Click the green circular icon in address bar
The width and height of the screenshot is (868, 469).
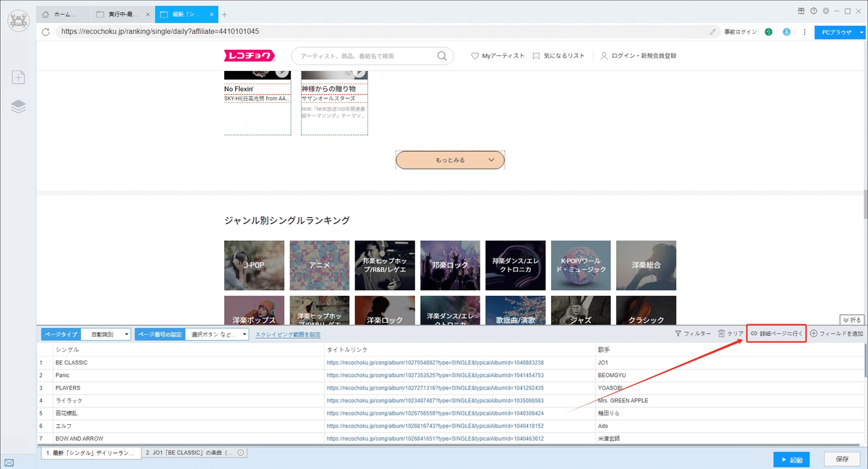click(x=768, y=32)
